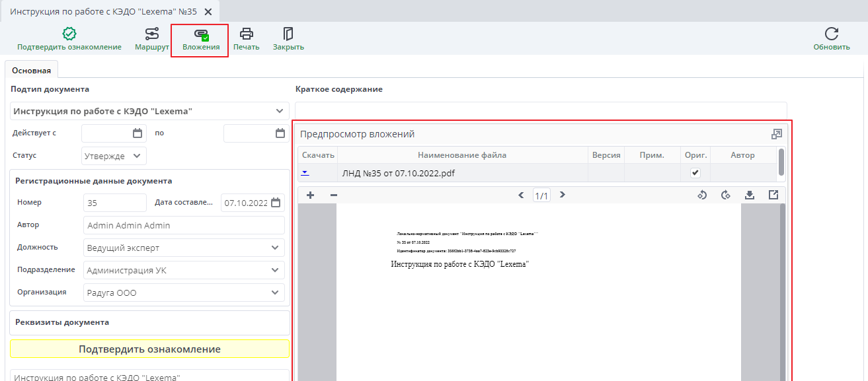Select the Маршрут toolbar icon
Screen dimensions: 868x381
151,40
